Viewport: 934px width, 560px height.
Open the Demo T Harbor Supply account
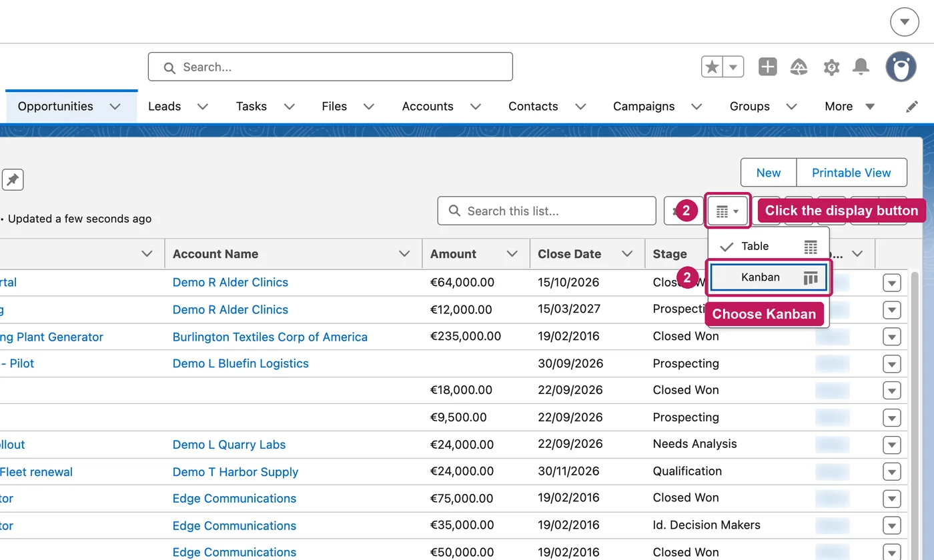click(236, 472)
